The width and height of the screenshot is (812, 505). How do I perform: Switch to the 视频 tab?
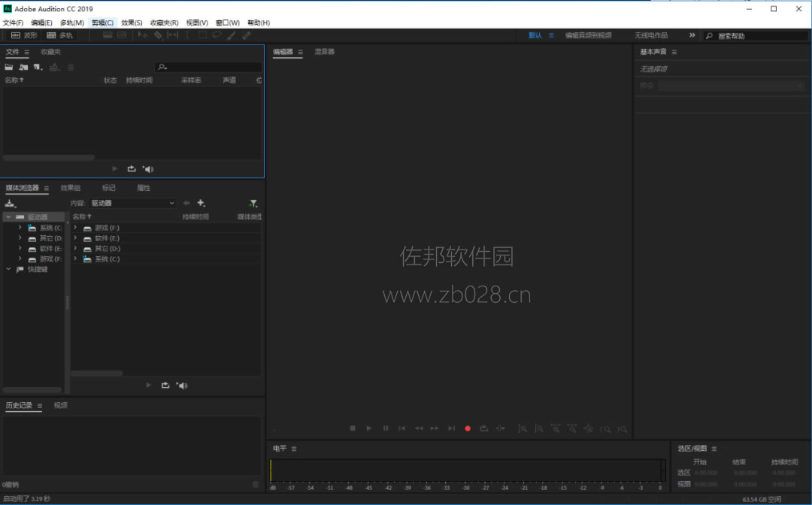[x=61, y=405]
